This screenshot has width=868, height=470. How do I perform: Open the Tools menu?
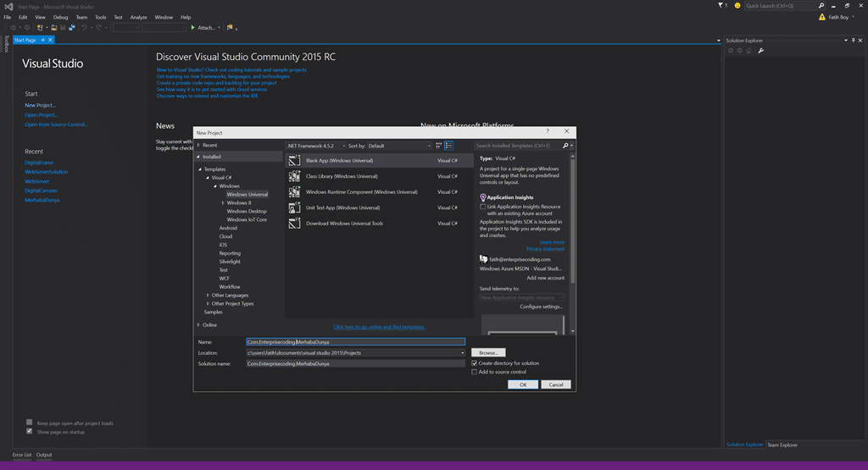[x=100, y=17]
